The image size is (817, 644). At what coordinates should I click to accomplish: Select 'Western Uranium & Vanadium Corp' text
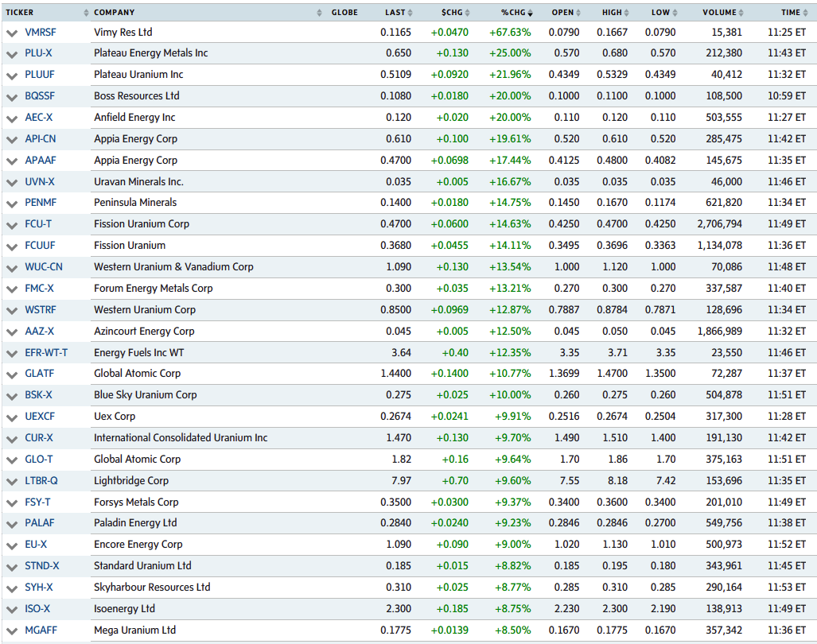pos(173,267)
